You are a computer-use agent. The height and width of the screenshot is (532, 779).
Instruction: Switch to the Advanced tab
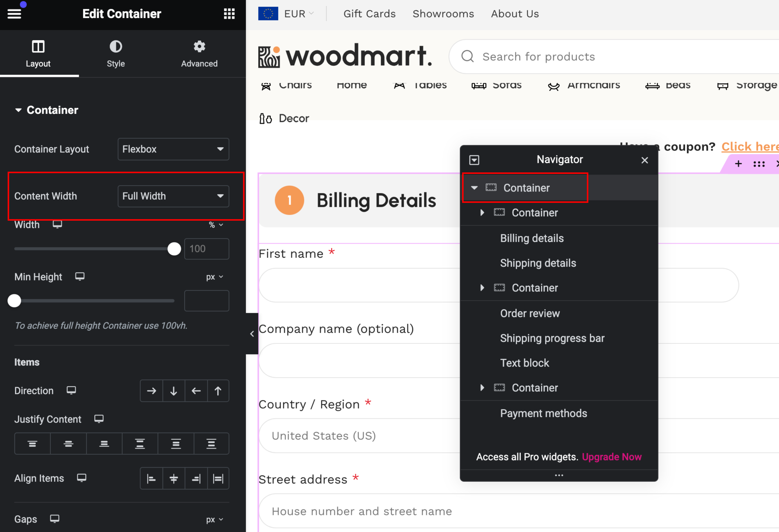(x=199, y=54)
